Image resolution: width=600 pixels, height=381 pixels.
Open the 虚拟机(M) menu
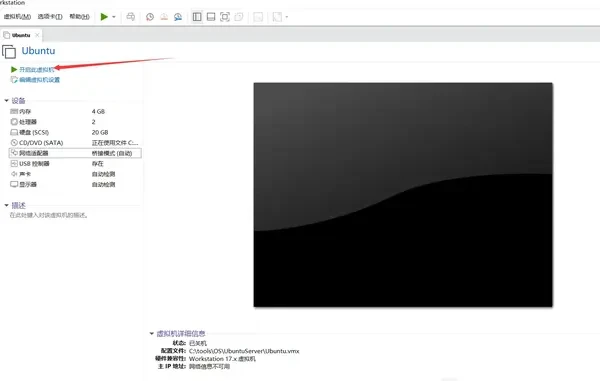[x=17, y=16]
